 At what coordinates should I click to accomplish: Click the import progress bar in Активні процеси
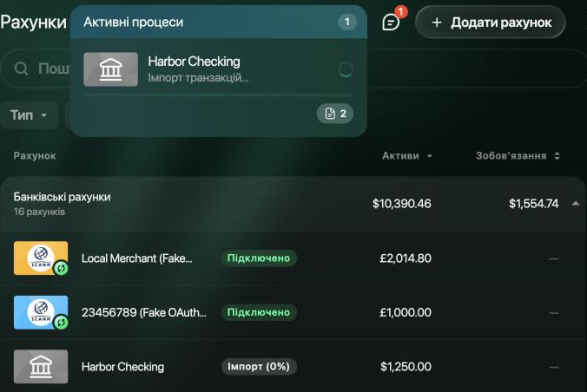pyautogui.click(x=218, y=95)
